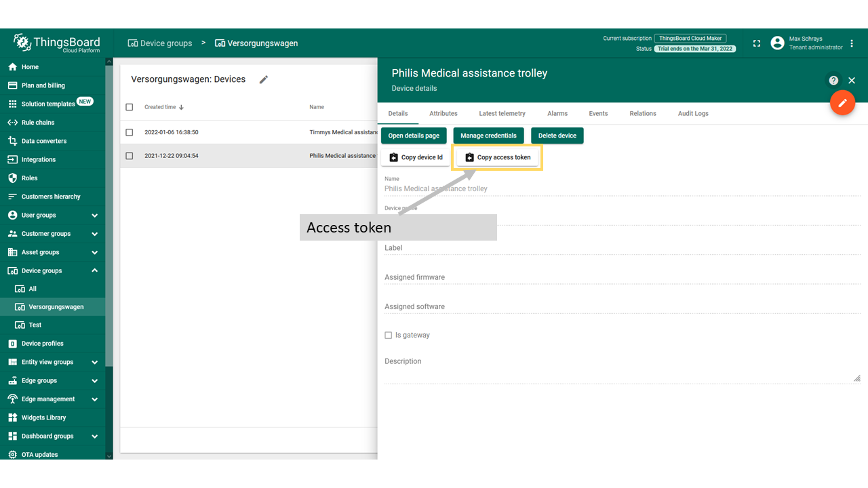Click the Customers hierarchy icon
868x488 pixels.
[12, 197]
